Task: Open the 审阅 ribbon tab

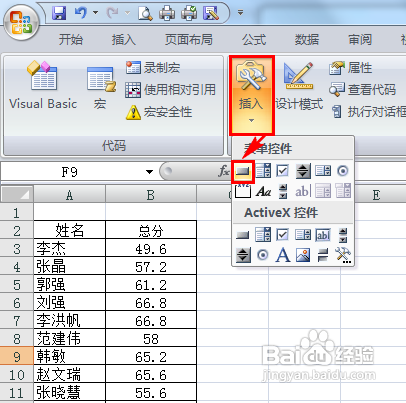Action: (360, 40)
